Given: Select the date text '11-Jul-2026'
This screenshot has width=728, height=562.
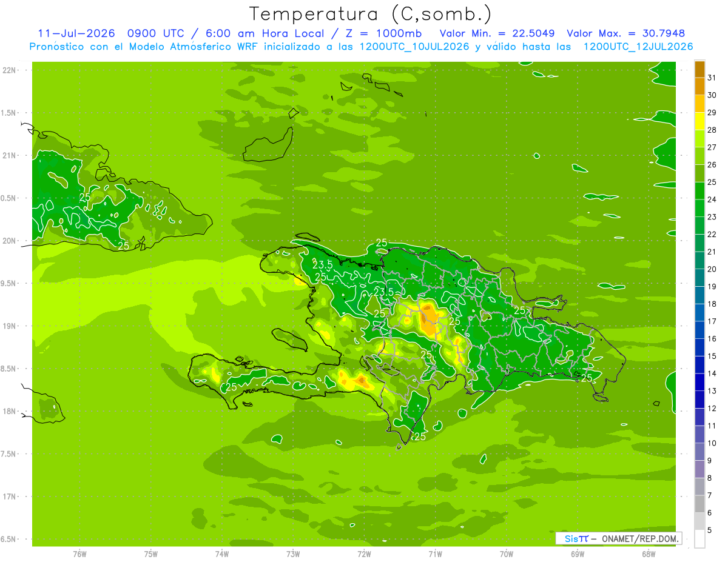Looking at the screenshot, I should tap(76, 33).
